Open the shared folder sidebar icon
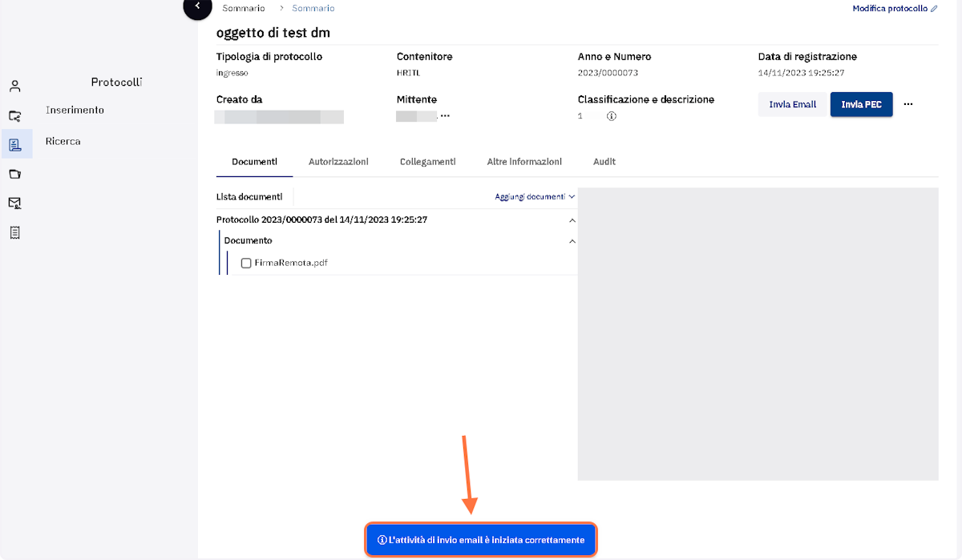This screenshot has height=560, width=962. pos(14,116)
